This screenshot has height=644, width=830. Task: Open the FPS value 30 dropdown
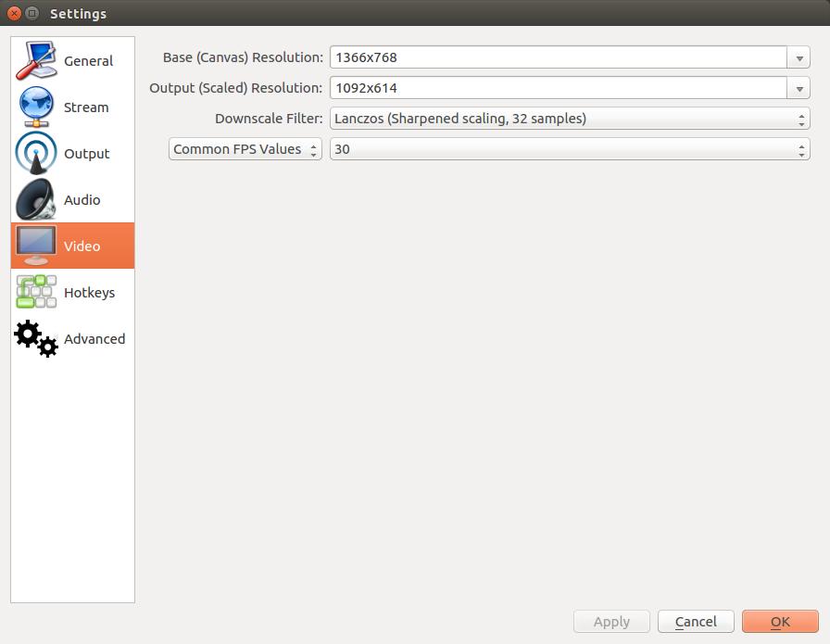tap(570, 149)
